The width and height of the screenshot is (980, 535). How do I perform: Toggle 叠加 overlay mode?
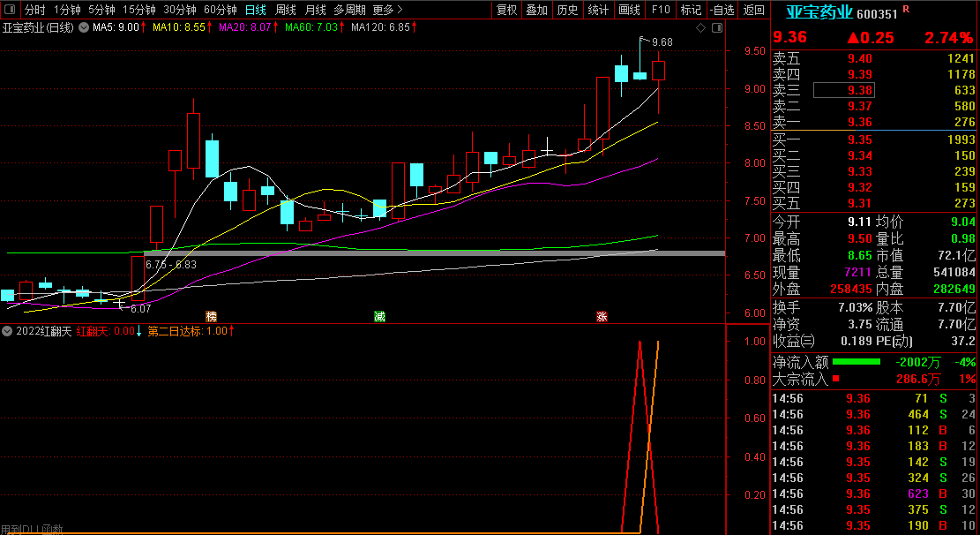point(536,10)
